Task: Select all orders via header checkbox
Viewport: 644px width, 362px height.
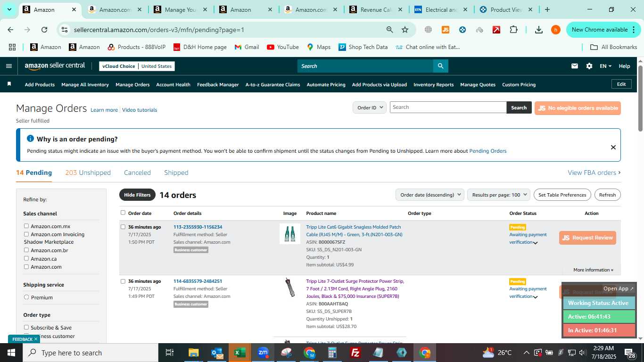Action: 123,213
